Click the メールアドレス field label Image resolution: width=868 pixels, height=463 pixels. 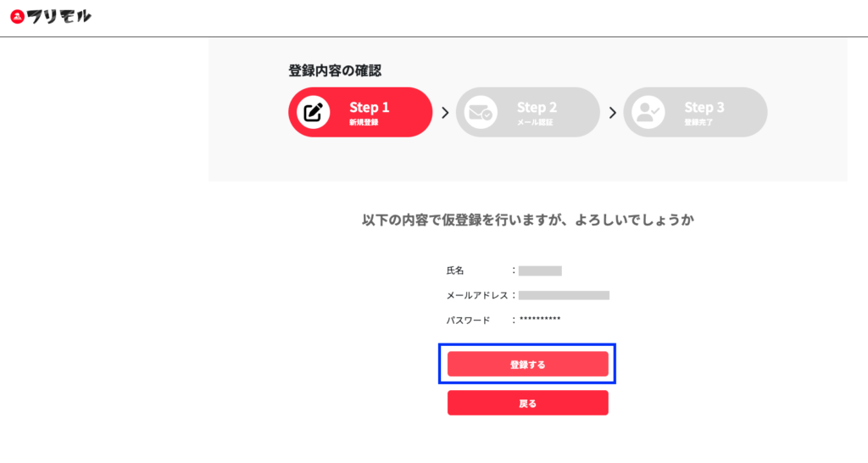click(477, 295)
